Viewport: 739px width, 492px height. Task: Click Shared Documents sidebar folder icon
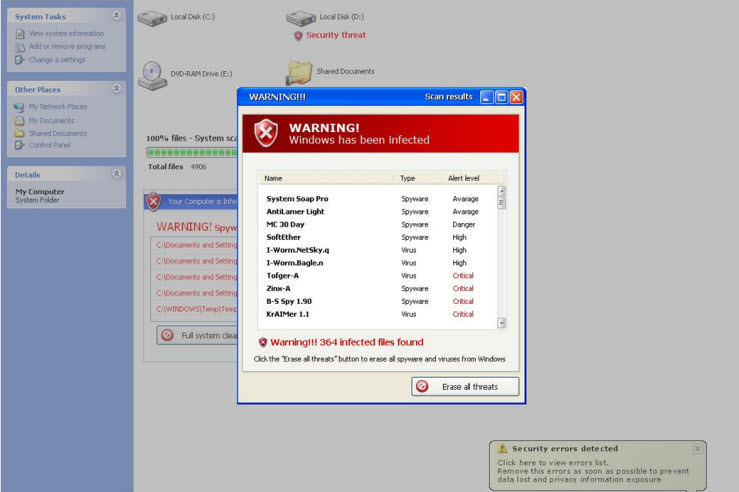[x=19, y=133]
